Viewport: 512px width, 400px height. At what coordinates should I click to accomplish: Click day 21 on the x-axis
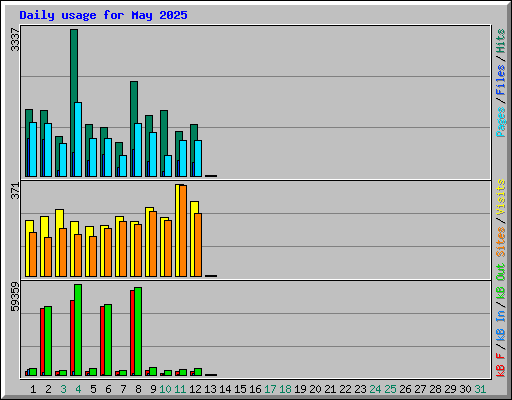pos(330,389)
